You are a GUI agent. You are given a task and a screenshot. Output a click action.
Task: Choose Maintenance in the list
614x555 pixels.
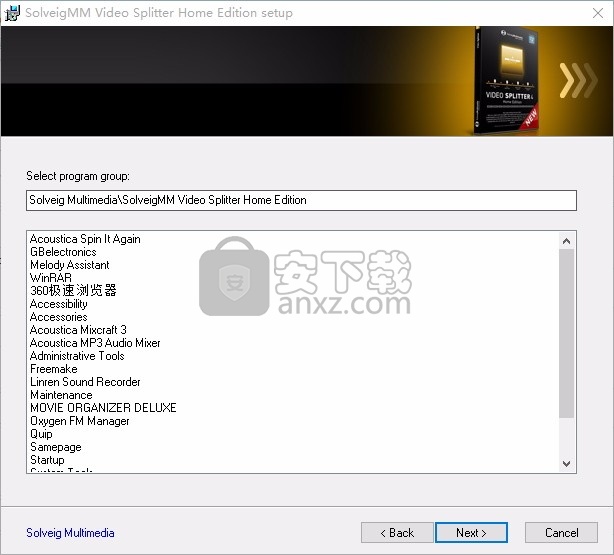tap(61, 394)
